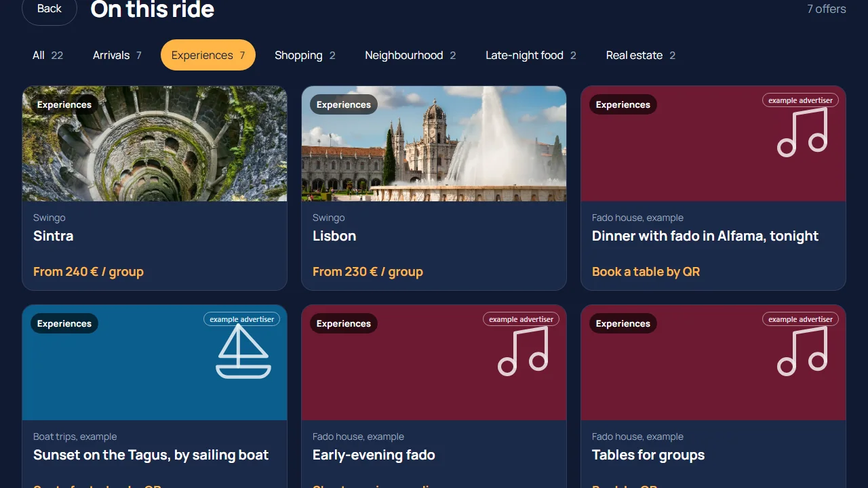Viewport: 868px width, 488px height.
Task: Click 'example advertiser' tag on Tables for groups card
Action: coord(800,319)
